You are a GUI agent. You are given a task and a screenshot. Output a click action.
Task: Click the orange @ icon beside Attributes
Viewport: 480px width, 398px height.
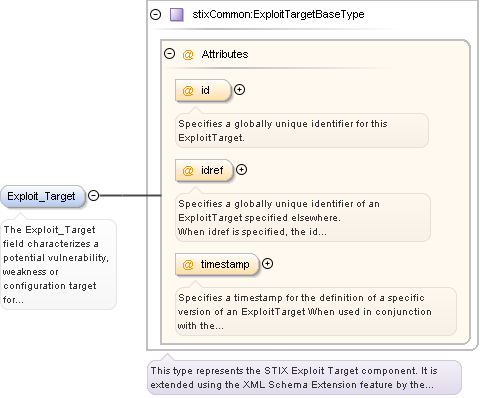(x=188, y=54)
